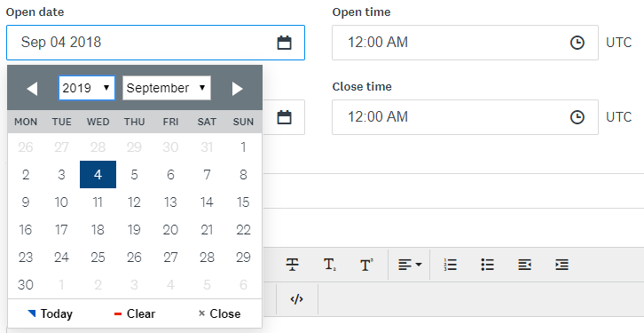Clear the selected date

pos(135,314)
